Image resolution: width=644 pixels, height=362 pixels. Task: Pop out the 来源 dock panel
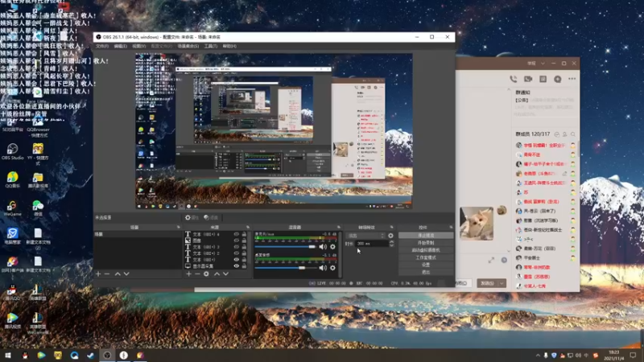248,227
